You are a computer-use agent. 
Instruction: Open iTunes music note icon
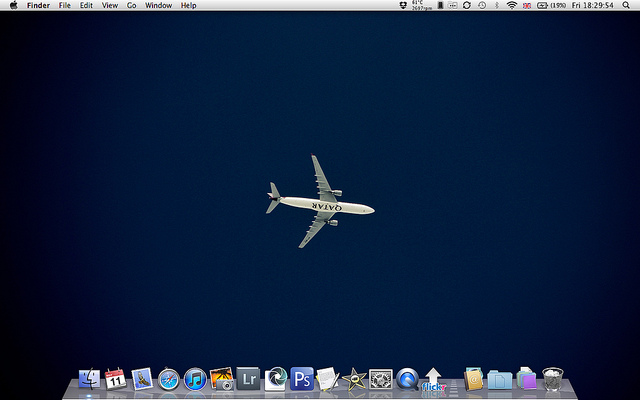pos(195,379)
